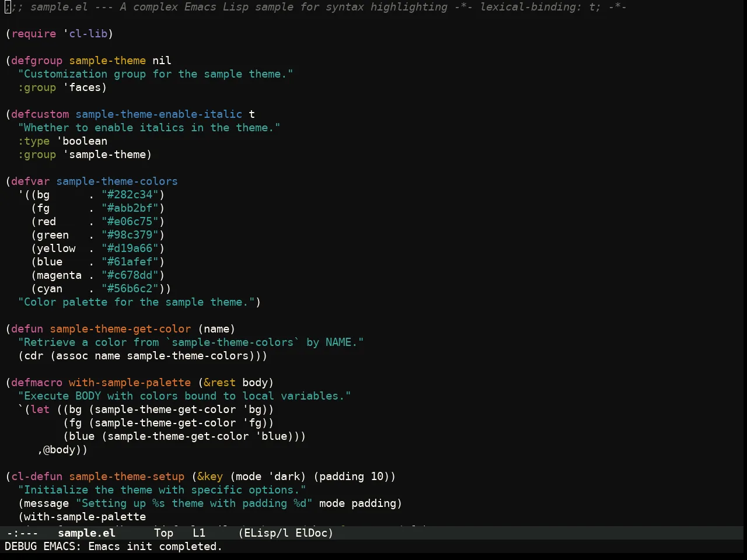
Task: Click the "&rest" lambda-list keyword
Action: pos(219,383)
